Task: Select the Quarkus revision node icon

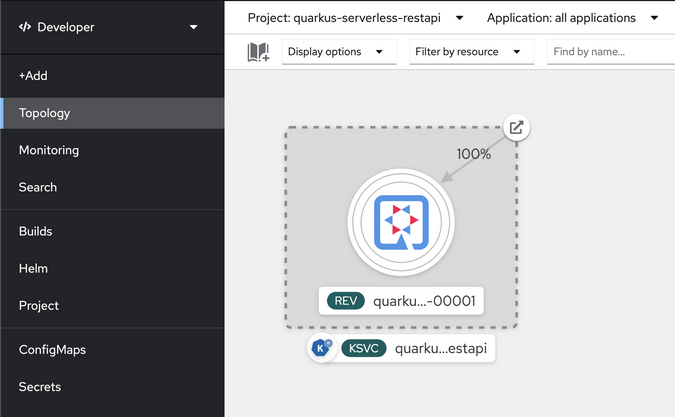Action: point(401,222)
